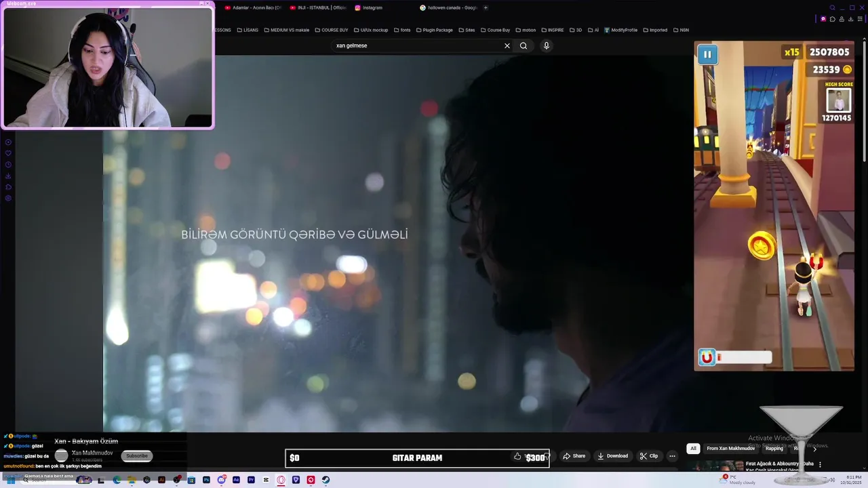Image resolution: width=868 pixels, height=488 pixels.
Task: Like the video with thumbs-up icon
Action: 517,456
